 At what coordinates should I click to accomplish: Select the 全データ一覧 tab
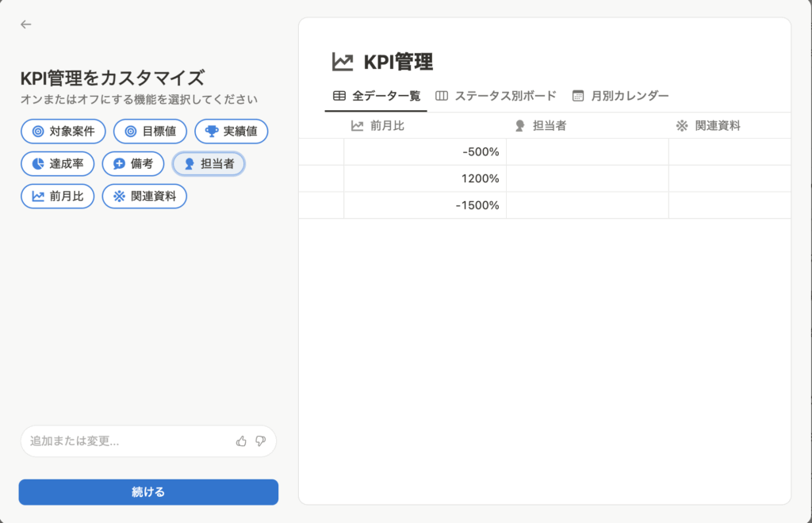376,96
